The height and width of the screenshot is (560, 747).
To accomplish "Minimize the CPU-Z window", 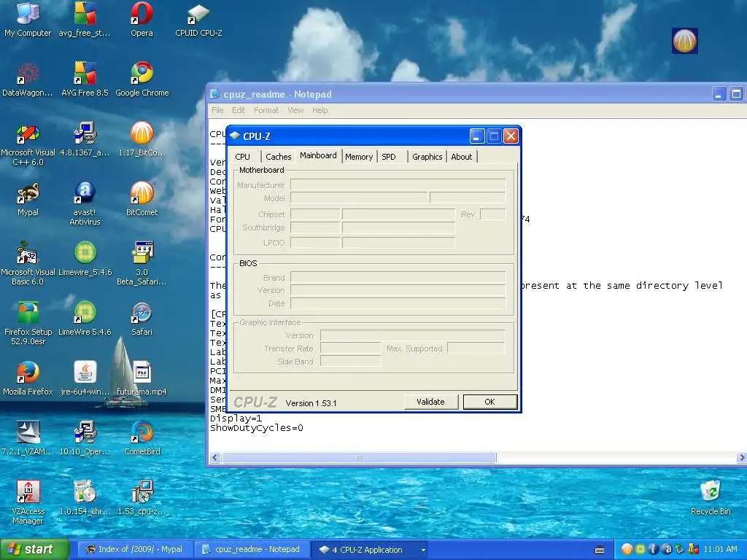I will tap(477, 136).
